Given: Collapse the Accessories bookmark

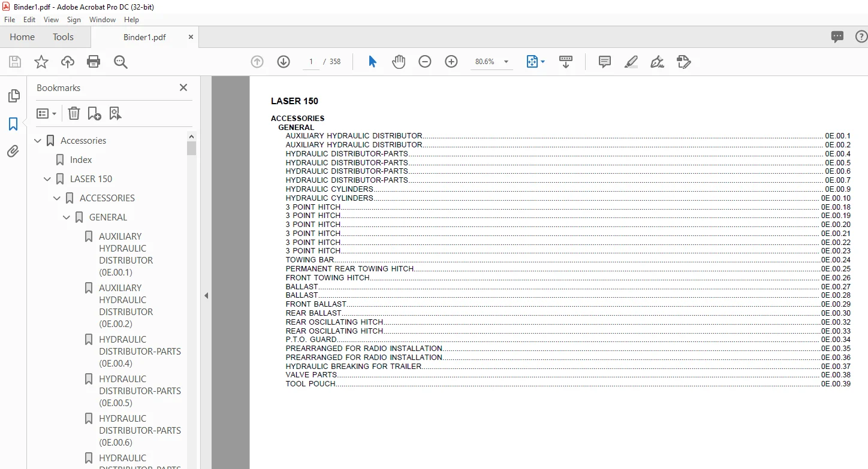Looking at the screenshot, I should coord(38,141).
